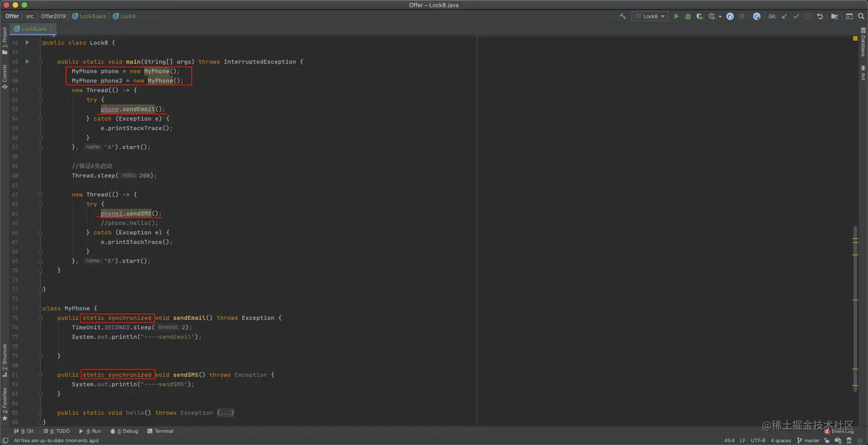The width and height of the screenshot is (868, 445).
Task: Click the Offer2019 breadcrumb
Action: click(x=53, y=17)
